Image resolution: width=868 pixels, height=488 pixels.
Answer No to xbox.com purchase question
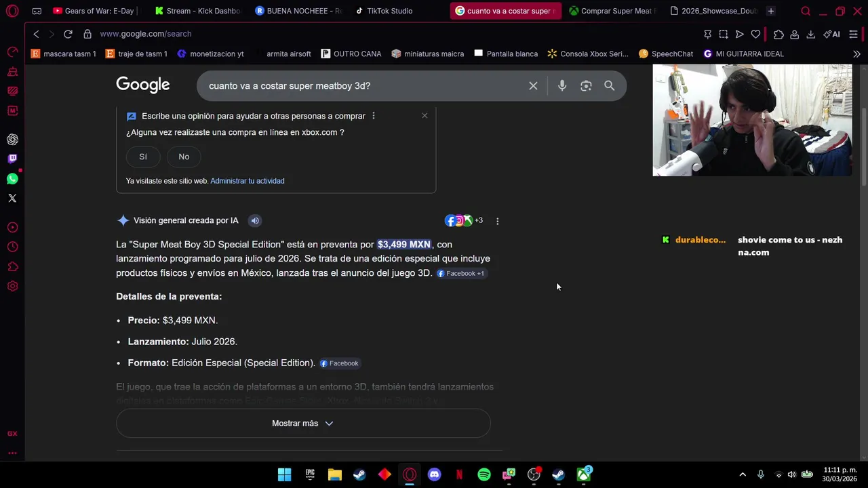pos(184,157)
